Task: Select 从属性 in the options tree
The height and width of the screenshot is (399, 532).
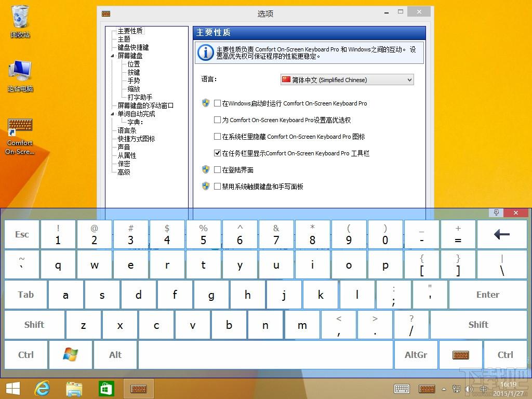Action: point(127,155)
